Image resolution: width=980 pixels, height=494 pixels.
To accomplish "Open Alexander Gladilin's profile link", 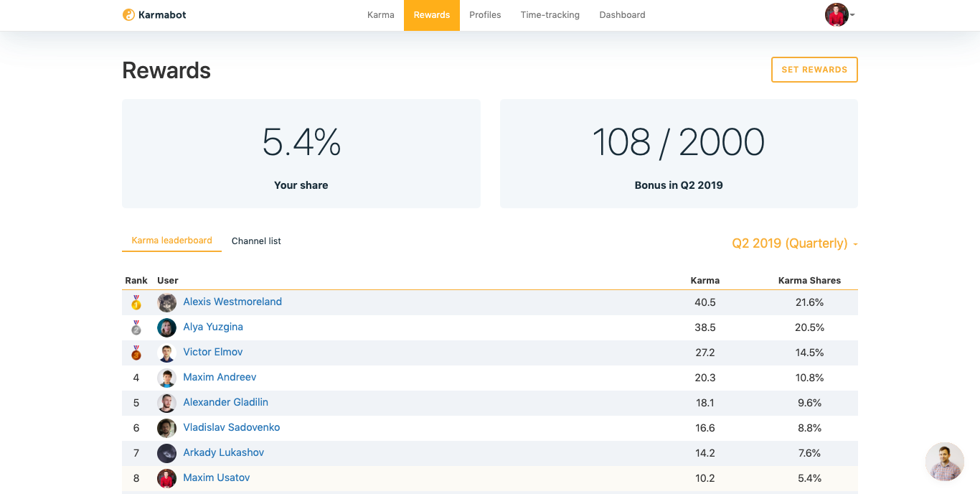I will coord(225,402).
